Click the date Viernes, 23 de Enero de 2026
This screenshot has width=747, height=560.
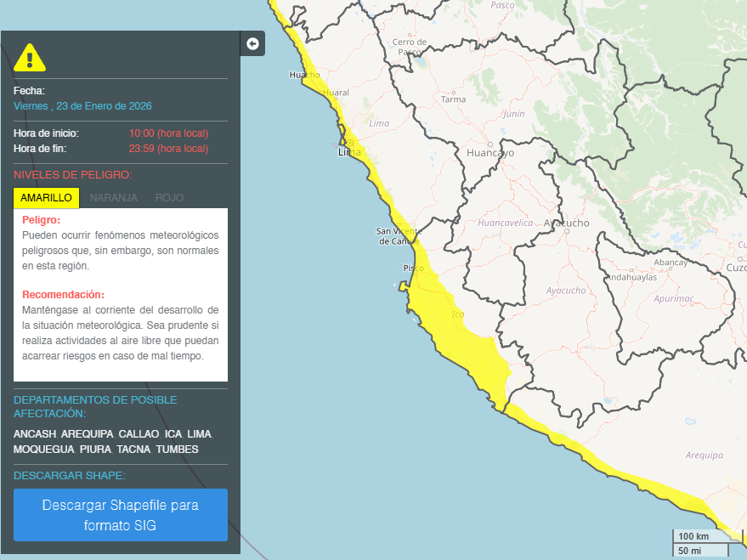pos(82,106)
